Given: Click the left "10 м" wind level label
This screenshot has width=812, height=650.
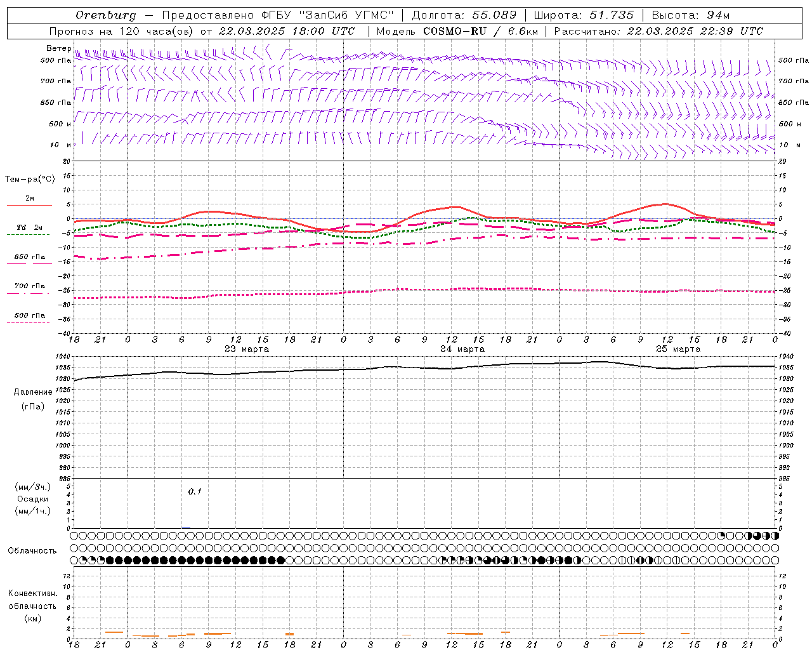Looking at the screenshot, I should click(x=61, y=145).
